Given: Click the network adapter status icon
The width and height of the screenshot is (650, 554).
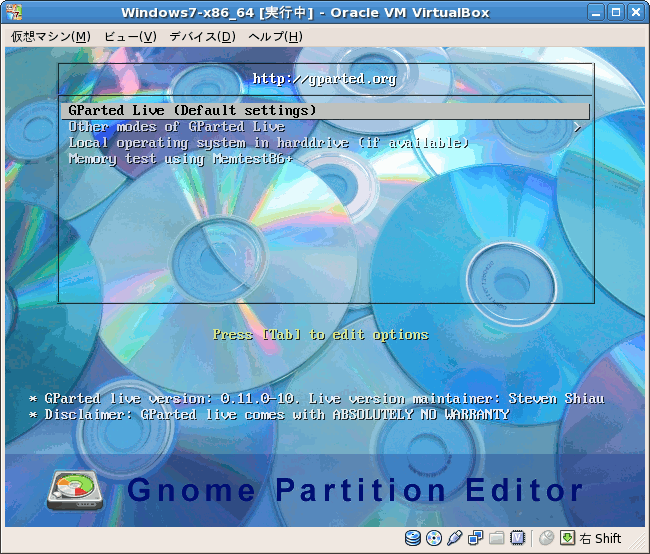Looking at the screenshot, I should click(x=476, y=538).
